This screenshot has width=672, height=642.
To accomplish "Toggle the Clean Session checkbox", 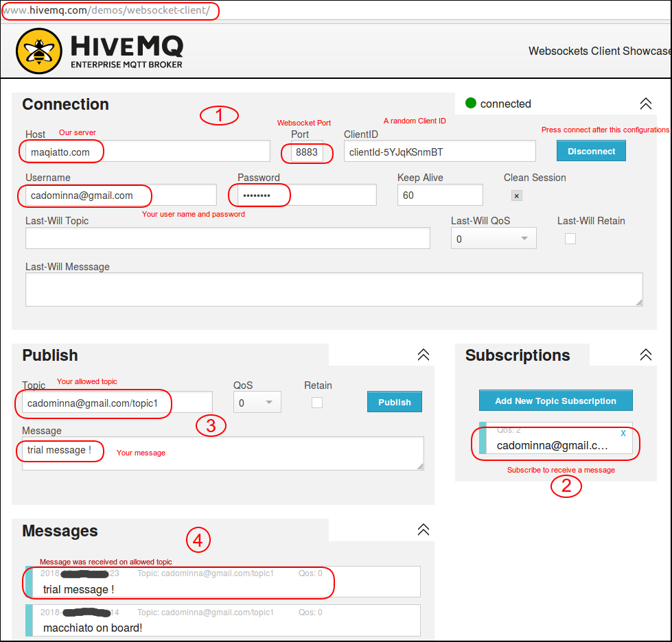I will coord(516,195).
